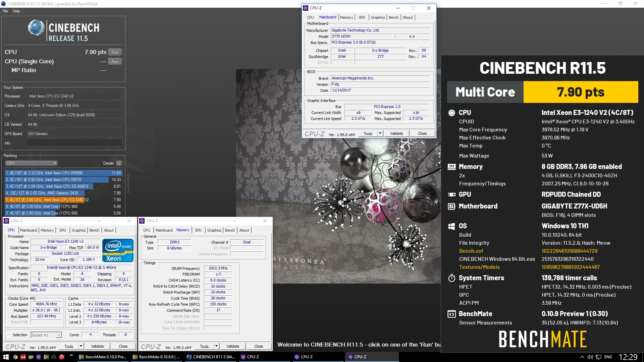Click the red 64 taskbar icon
The height and width of the screenshot is (362, 644).
click(23, 357)
